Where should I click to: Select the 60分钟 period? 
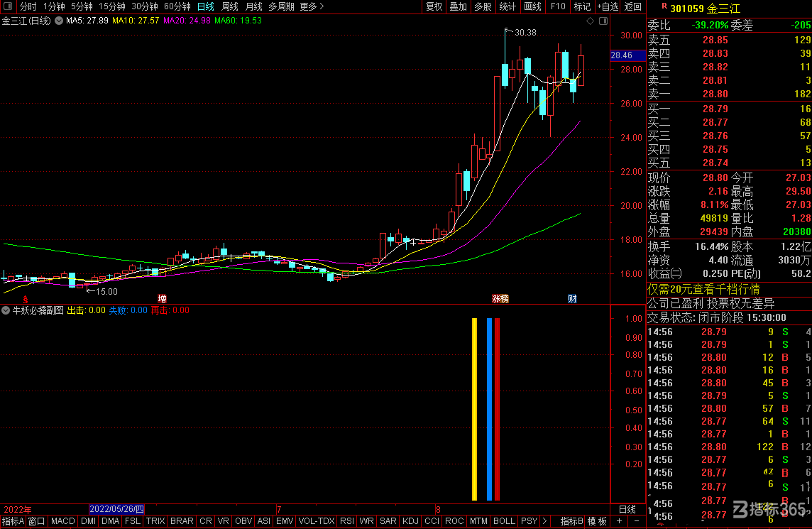tap(177, 6)
